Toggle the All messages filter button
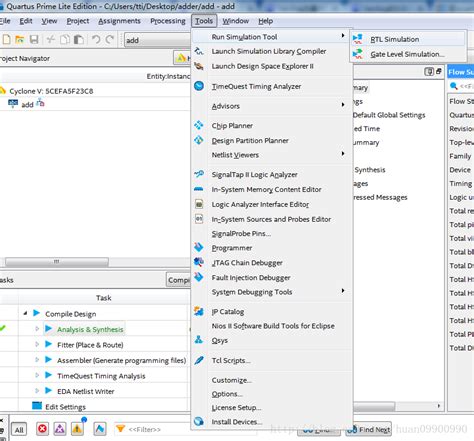This screenshot has height=441, width=474. (x=19, y=429)
